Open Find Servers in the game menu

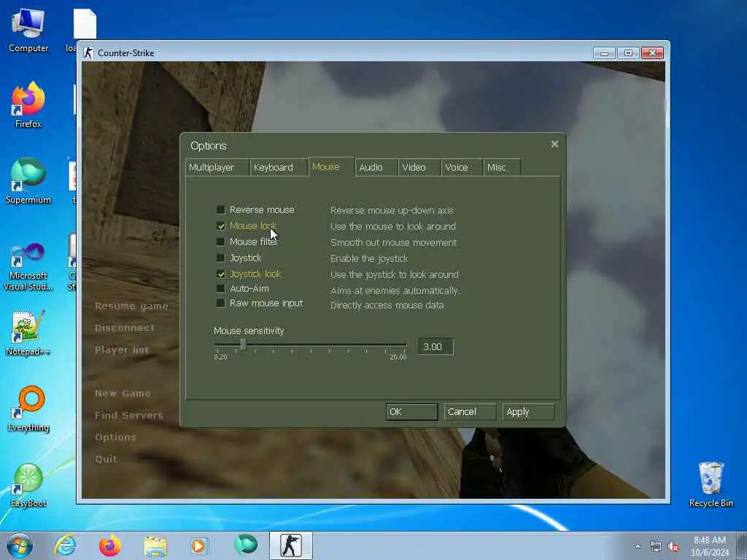128,415
